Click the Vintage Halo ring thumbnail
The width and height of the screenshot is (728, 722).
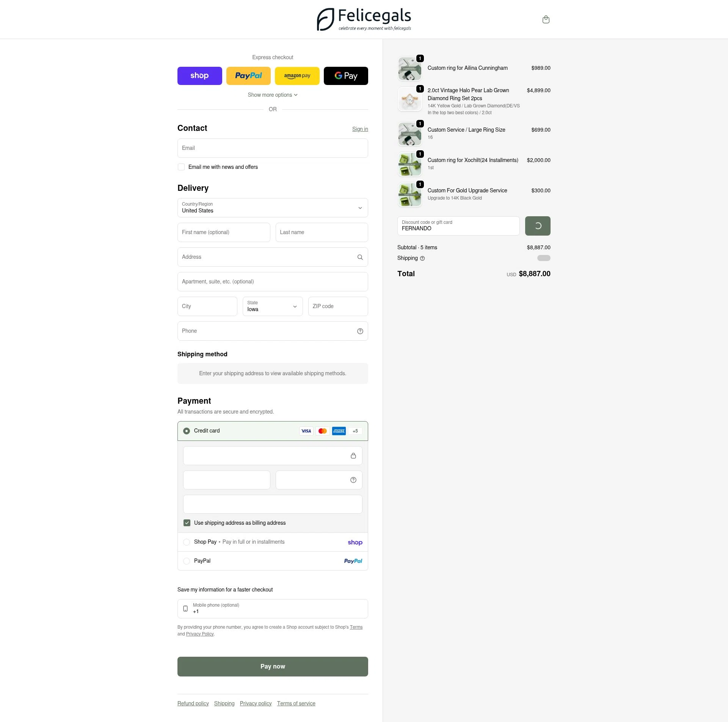point(409,99)
